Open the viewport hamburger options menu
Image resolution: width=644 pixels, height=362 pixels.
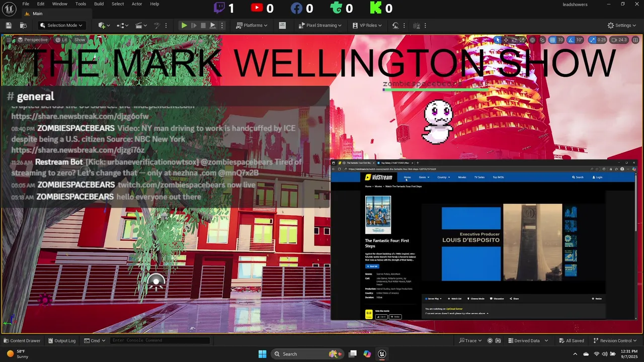(9, 40)
